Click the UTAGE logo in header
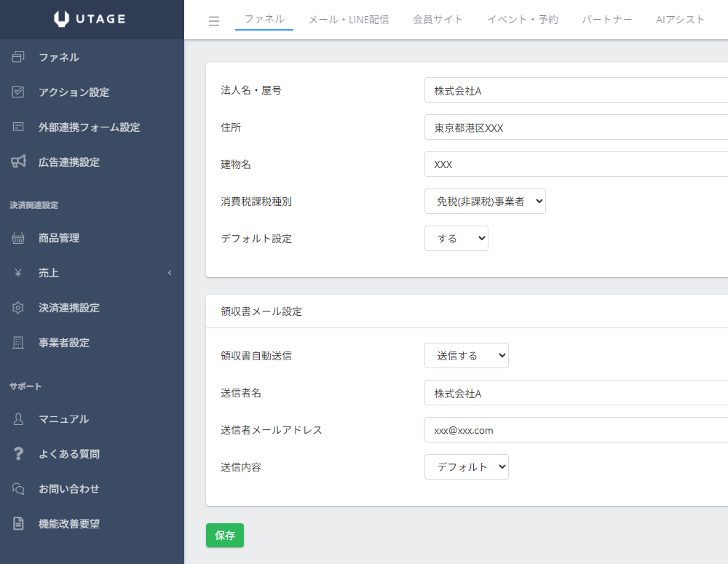 pos(90,20)
